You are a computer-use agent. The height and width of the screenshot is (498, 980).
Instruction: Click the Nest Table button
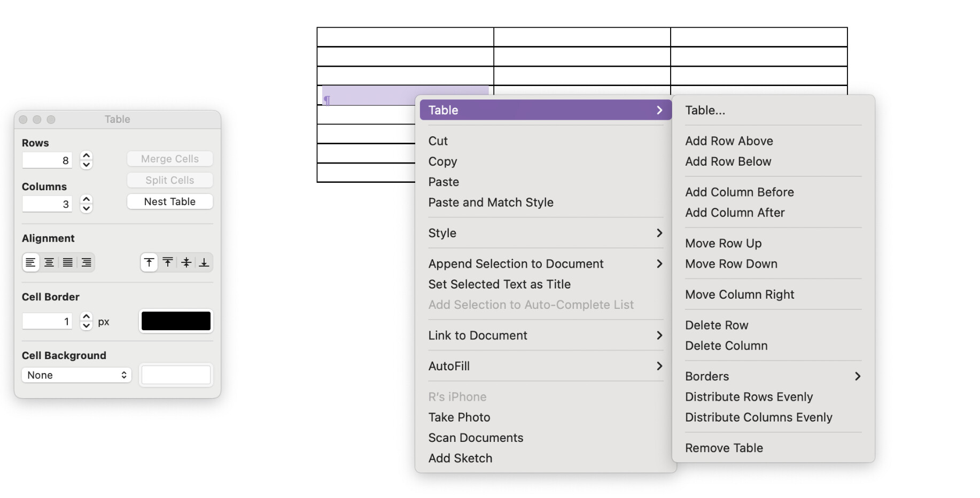tap(170, 201)
